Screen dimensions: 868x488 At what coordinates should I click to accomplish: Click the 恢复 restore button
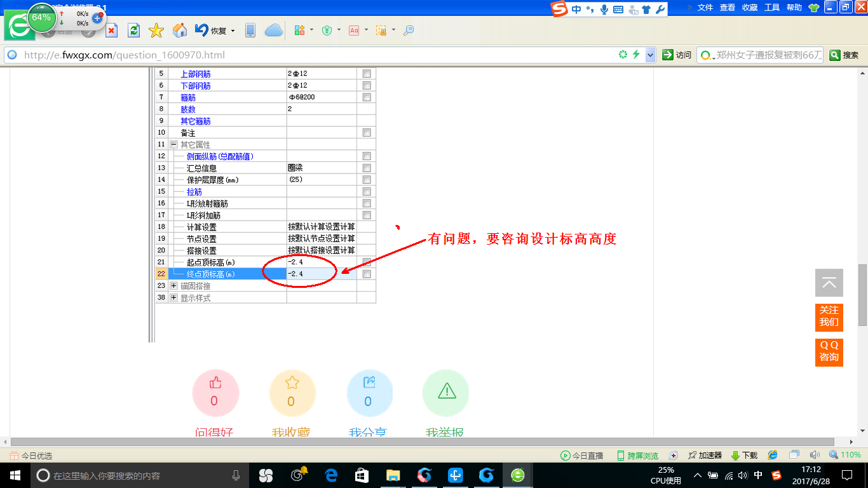tap(211, 30)
